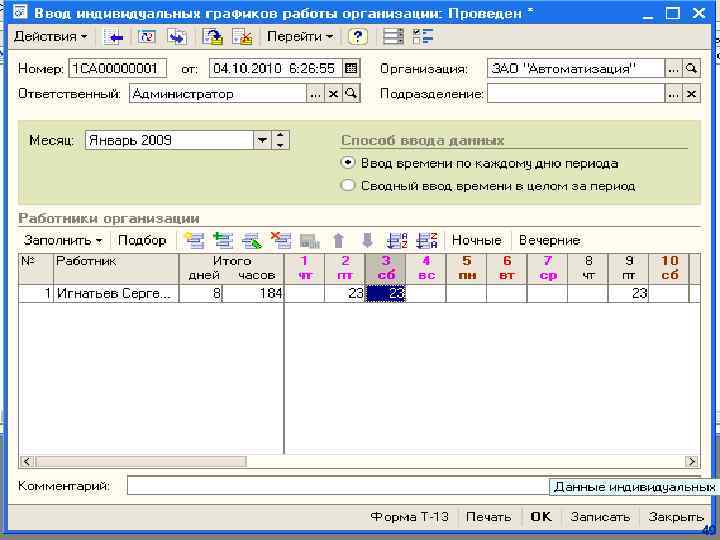Click the document posting icon in the toolbar

tap(212, 37)
